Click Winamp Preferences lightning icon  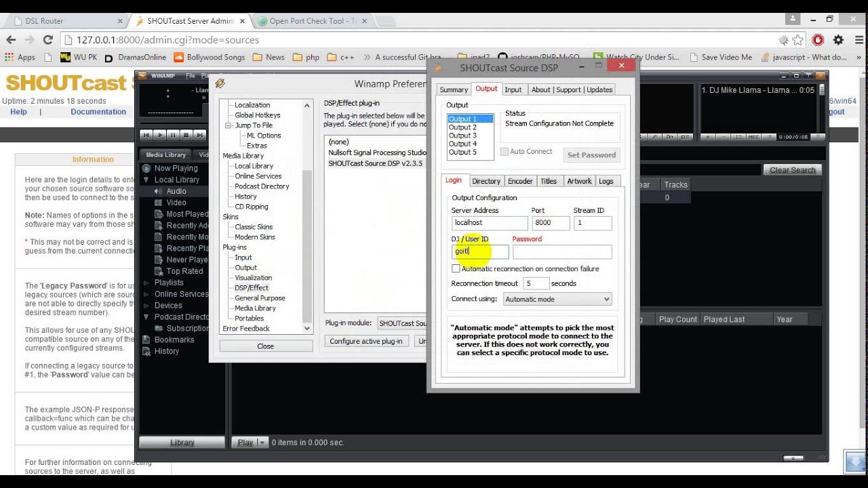pyautogui.click(x=220, y=84)
